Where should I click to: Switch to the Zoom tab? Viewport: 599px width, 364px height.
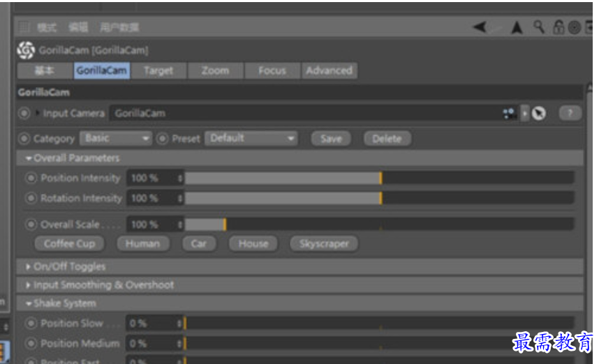coord(216,70)
